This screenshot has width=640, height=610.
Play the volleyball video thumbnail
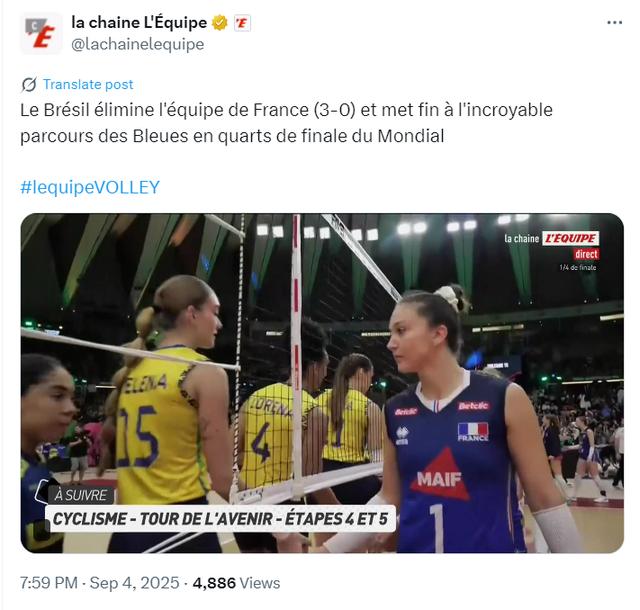[x=322, y=383]
